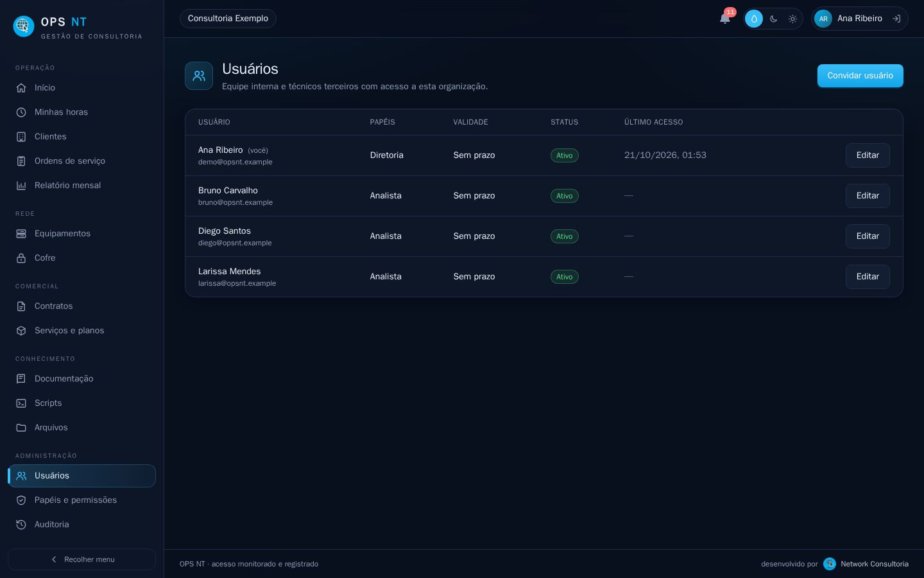The height and width of the screenshot is (578, 924).
Task: Click the USUÁRIO column header
Action: point(214,122)
